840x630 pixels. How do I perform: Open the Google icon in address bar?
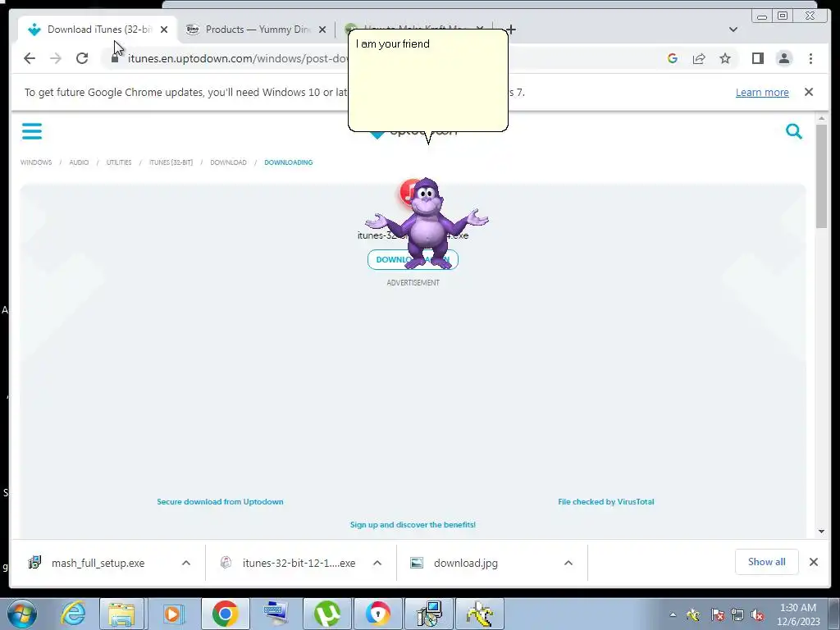click(x=673, y=58)
